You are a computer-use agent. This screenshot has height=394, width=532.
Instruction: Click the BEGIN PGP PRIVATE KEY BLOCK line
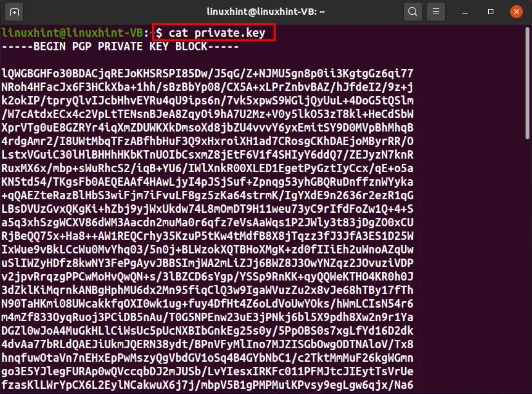(x=120, y=46)
